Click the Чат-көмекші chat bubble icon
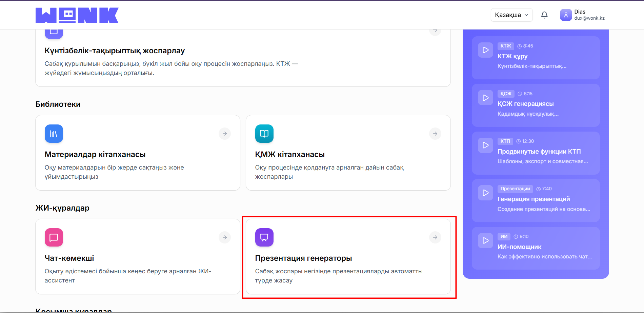Viewport: 644px width, 313px height. 54,237
